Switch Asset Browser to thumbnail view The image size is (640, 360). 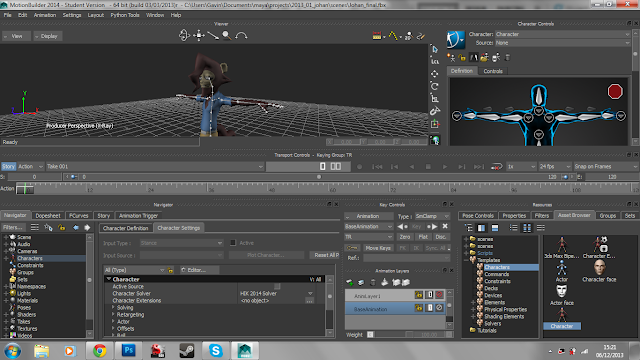point(527,228)
